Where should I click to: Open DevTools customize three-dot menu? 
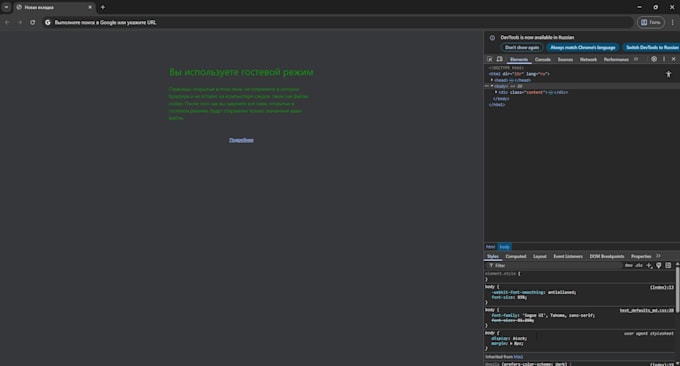pyautogui.click(x=664, y=59)
